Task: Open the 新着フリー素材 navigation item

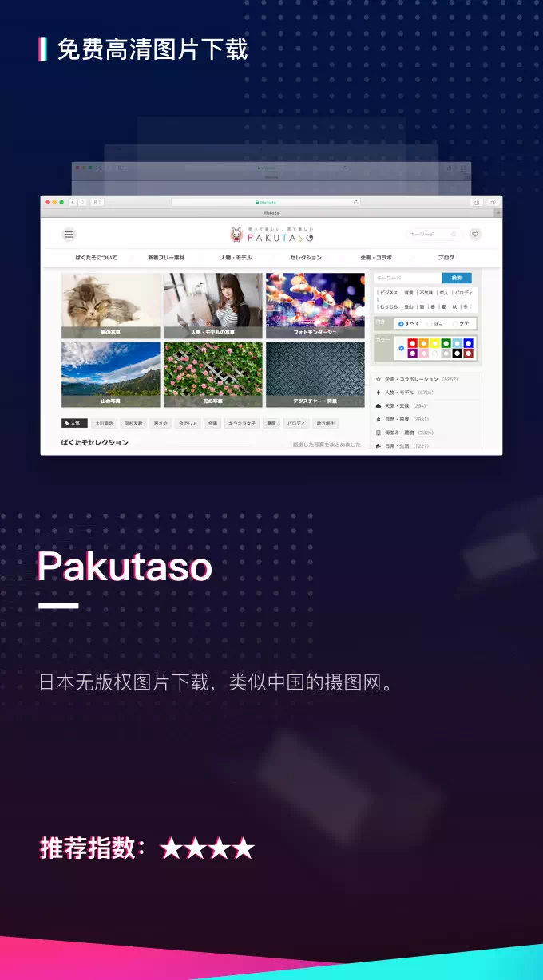Action: (x=166, y=258)
